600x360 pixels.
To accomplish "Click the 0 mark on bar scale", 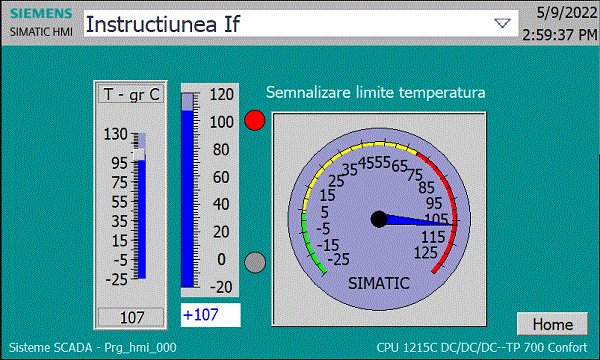I will (222, 259).
